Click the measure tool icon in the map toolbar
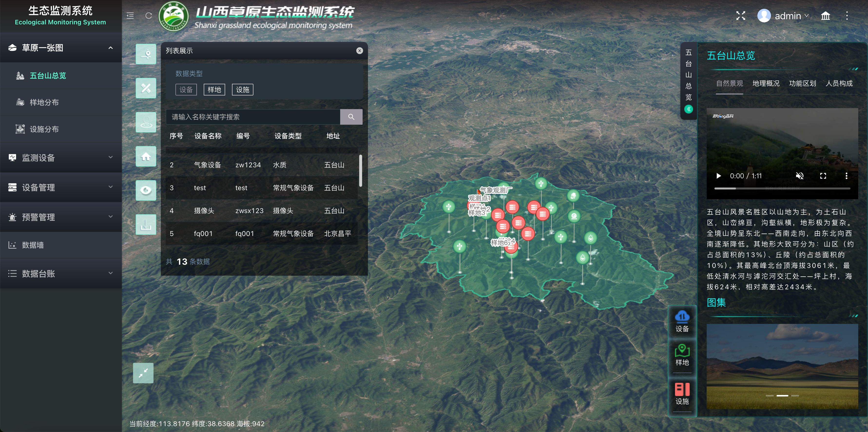The image size is (868, 432). 146,88
